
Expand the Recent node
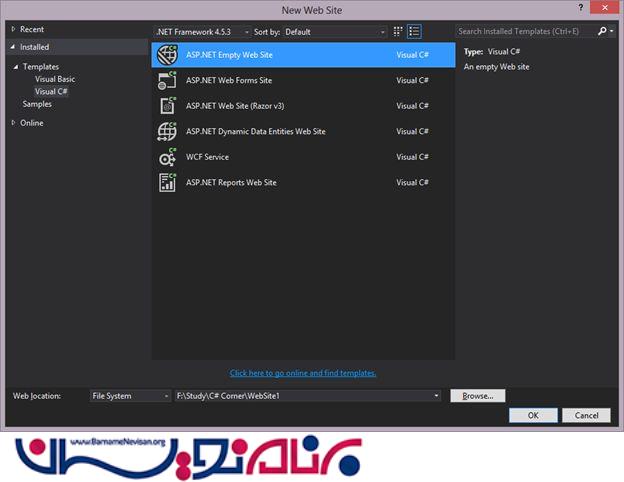(13, 29)
